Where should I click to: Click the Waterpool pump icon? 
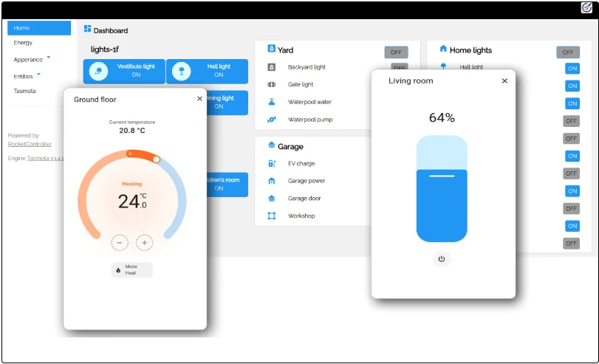[x=271, y=120]
